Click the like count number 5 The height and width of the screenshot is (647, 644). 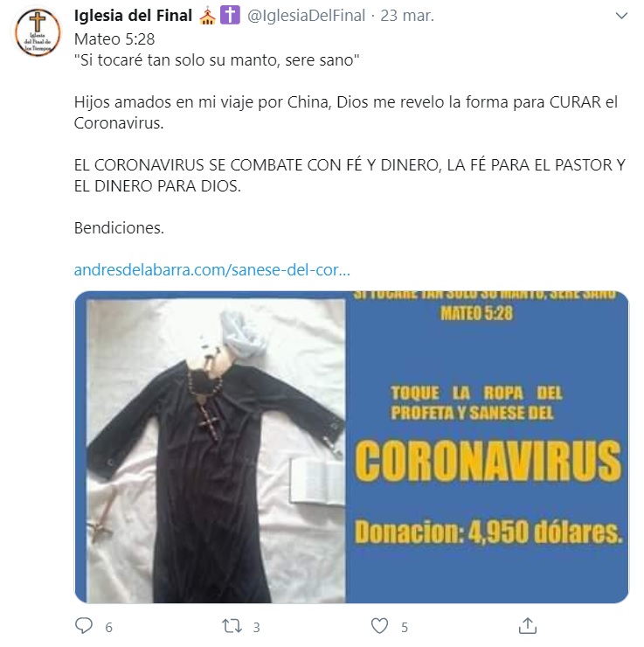tap(405, 628)
